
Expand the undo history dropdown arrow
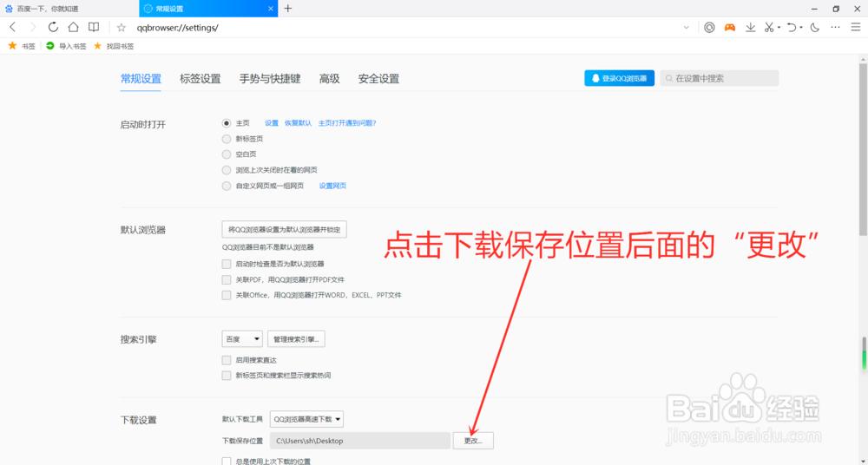(801, 28)
